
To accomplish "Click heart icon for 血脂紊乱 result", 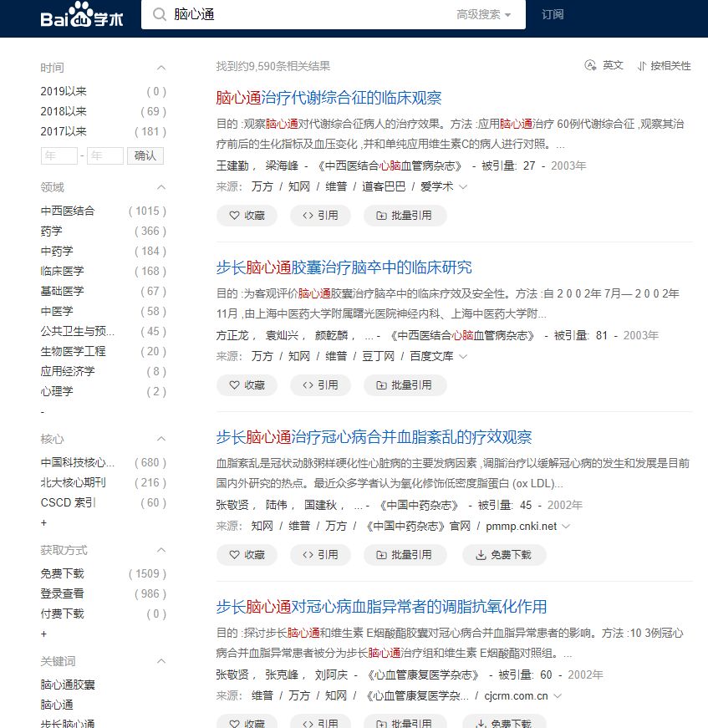I will [234, 554].
